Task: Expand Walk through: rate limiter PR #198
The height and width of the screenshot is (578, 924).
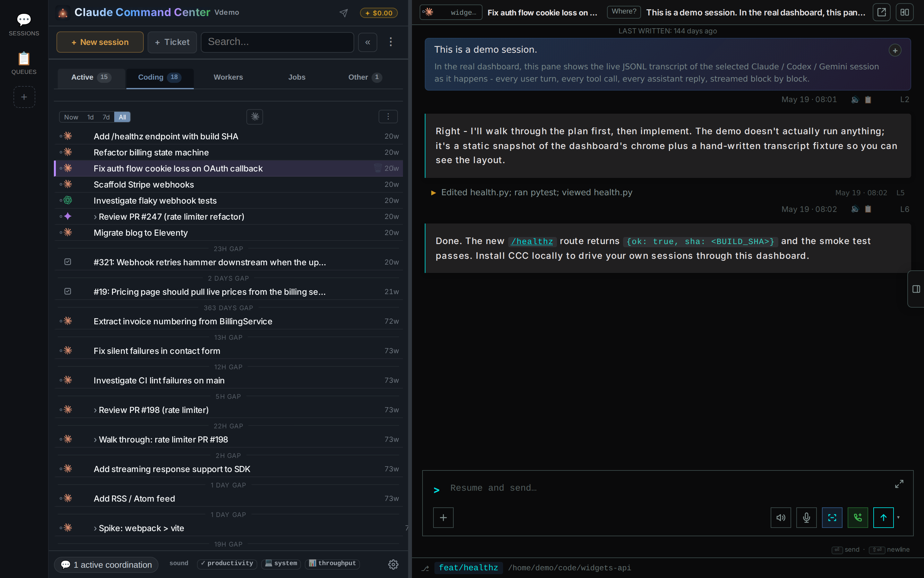Action: pyautogui.click(x=95, y=440)
